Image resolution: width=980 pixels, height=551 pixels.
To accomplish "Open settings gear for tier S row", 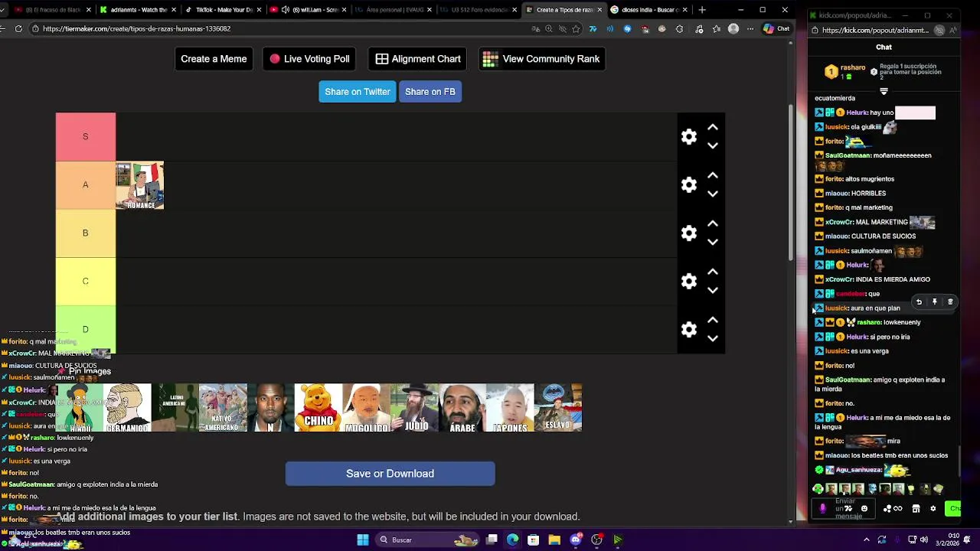I will coord(689,136).
